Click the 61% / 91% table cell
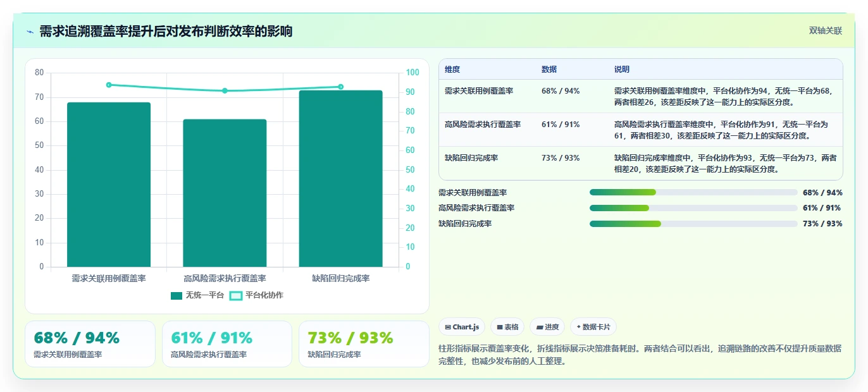 coord(561,125)
